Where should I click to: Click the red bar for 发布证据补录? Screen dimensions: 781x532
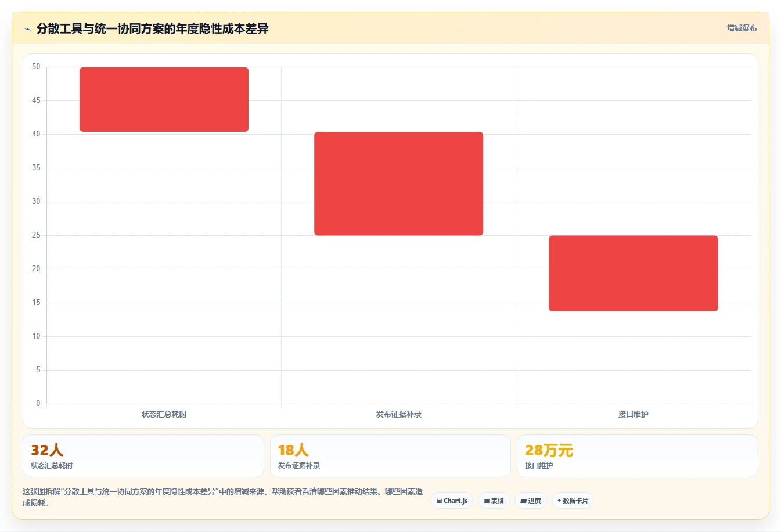click(398, 184)
